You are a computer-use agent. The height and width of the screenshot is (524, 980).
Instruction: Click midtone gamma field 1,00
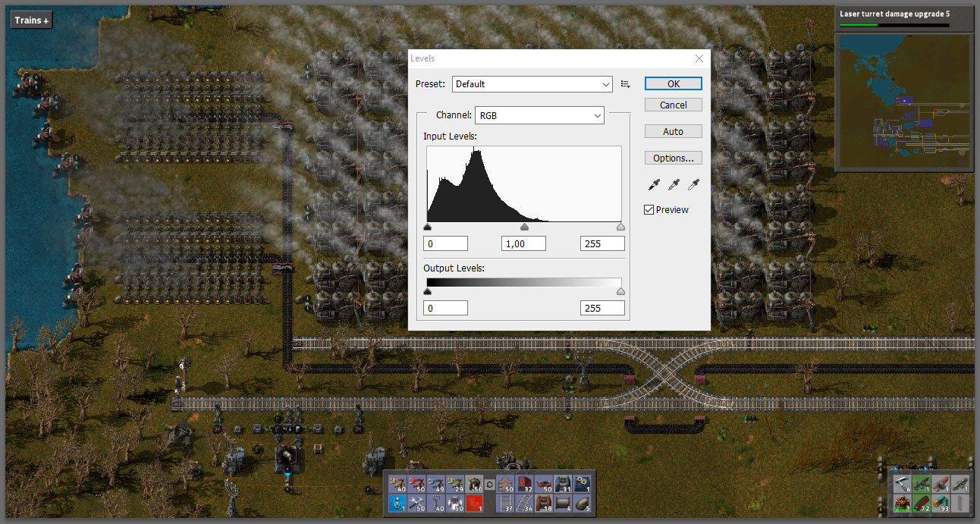click(x=524, y=243)
